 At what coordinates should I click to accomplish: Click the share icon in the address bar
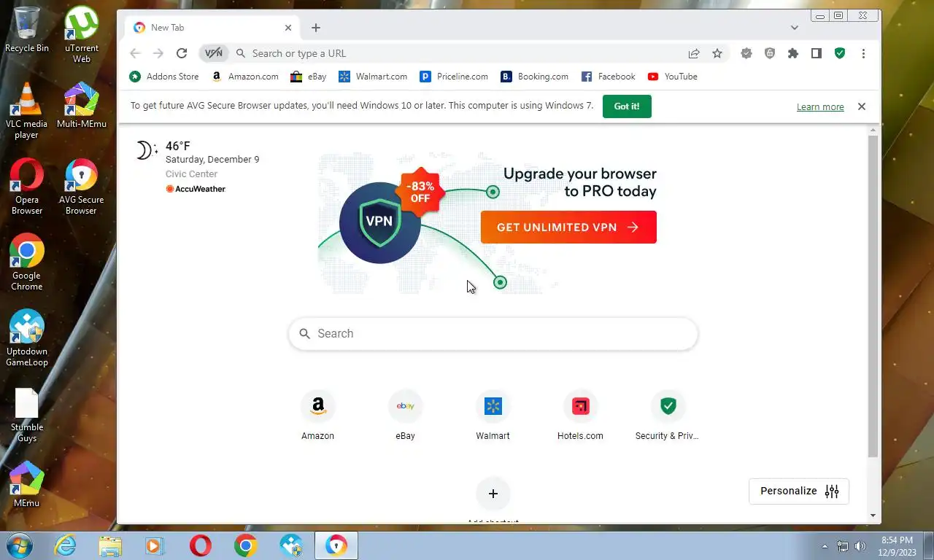point(694,53)
